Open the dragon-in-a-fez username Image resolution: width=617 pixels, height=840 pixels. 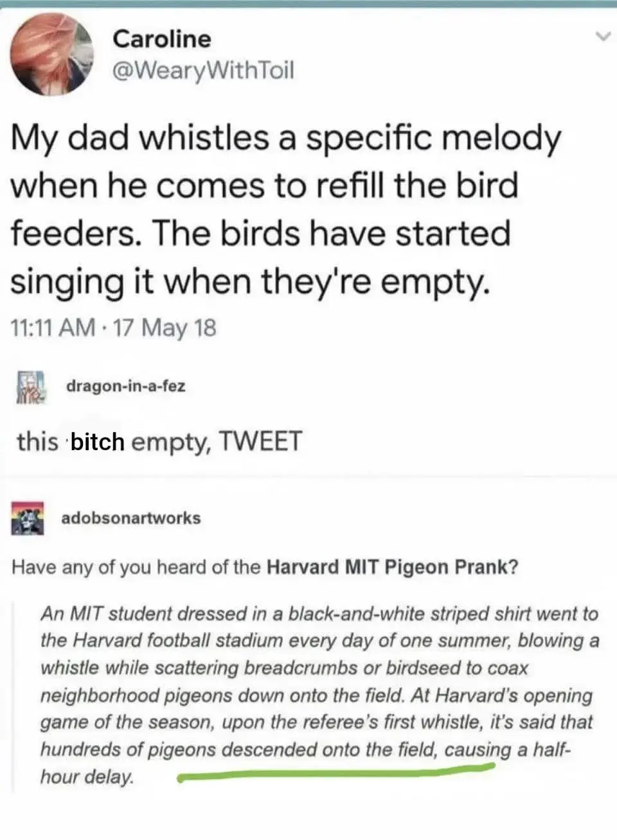point(125,387)
